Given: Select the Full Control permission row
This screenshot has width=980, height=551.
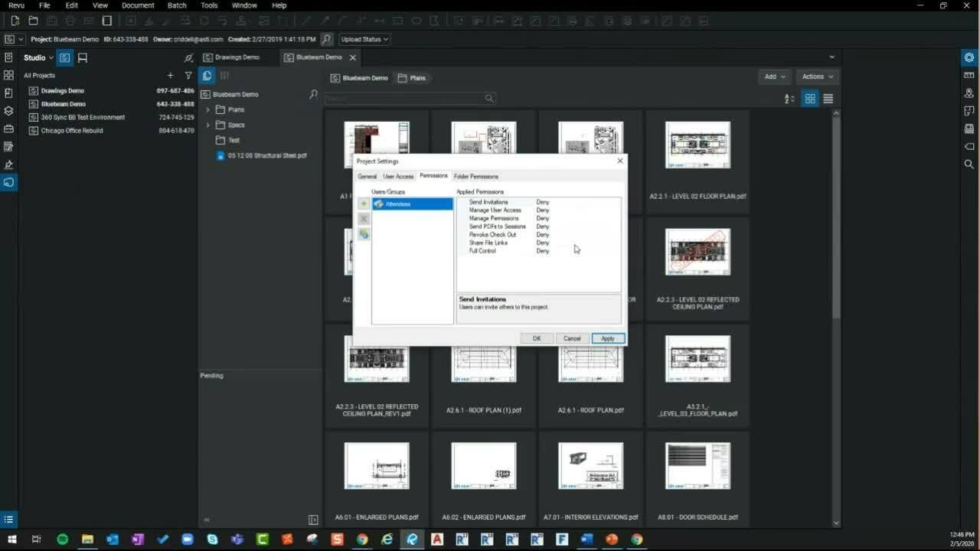Looking at the screenshot, I should [538, 251].
